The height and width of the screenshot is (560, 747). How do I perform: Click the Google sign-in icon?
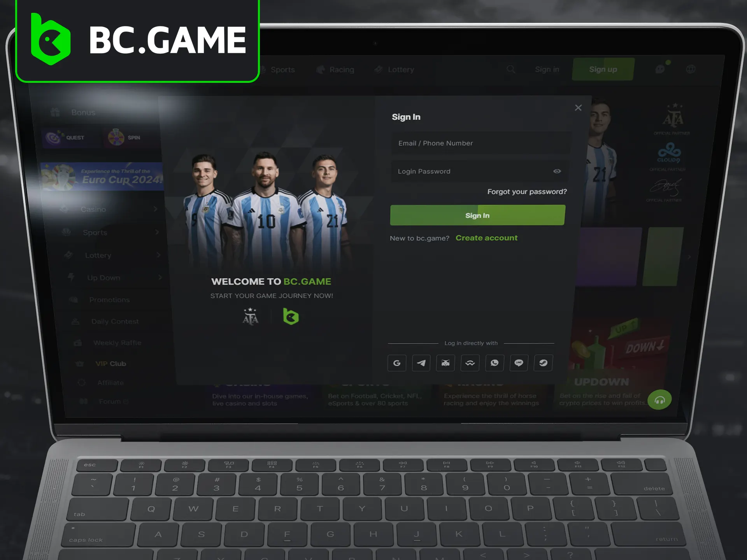tap(398, 363)
